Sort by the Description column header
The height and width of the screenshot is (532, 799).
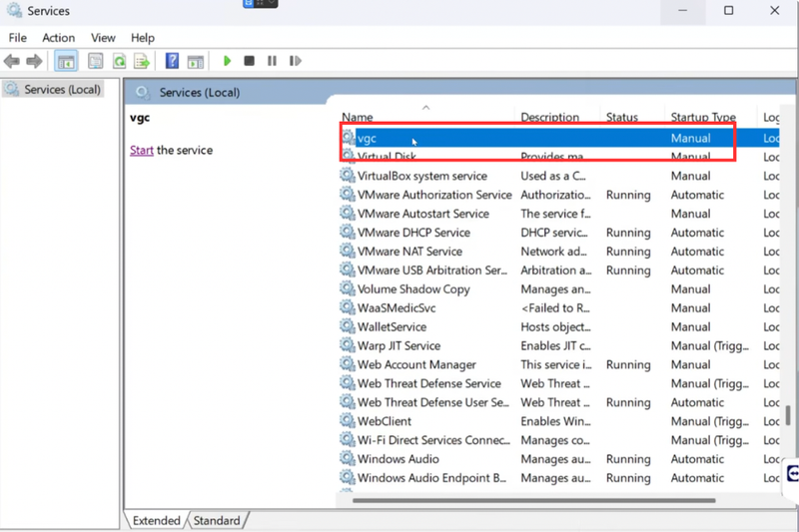(x=557, y=117)
